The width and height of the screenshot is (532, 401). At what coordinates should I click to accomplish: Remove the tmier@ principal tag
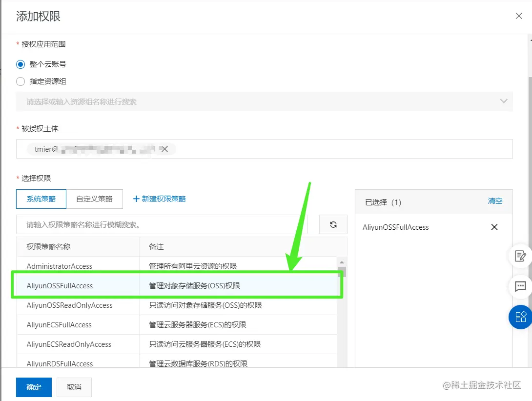(164, 149)
